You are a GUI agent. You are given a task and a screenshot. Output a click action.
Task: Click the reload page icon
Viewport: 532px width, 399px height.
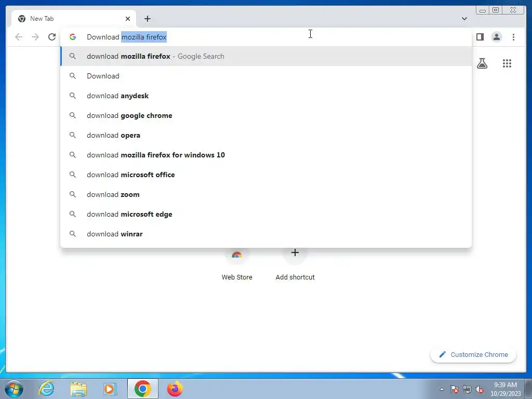point(52,37)
